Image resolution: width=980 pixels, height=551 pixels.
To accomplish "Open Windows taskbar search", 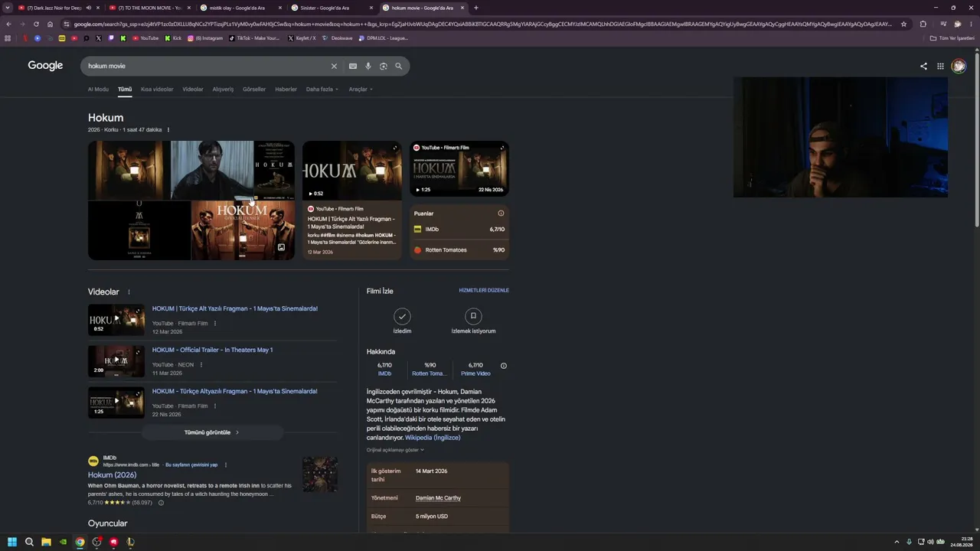I will 29,542.
